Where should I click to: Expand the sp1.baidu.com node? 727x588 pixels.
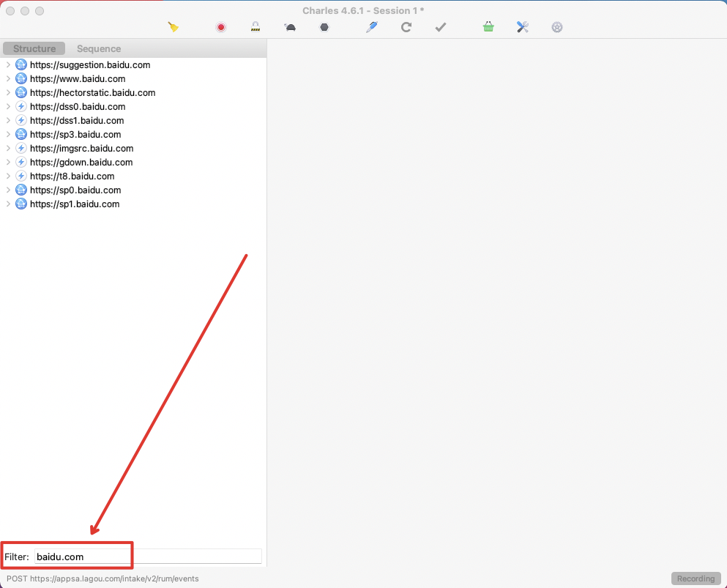tap(8, 204)
